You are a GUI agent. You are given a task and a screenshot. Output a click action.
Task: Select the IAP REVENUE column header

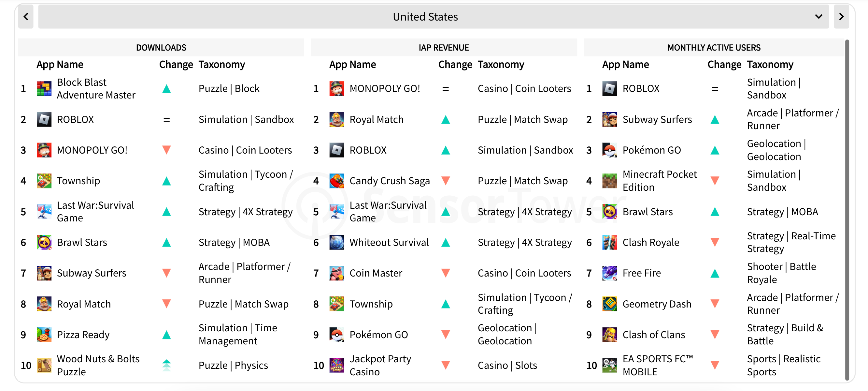(444, 48)
